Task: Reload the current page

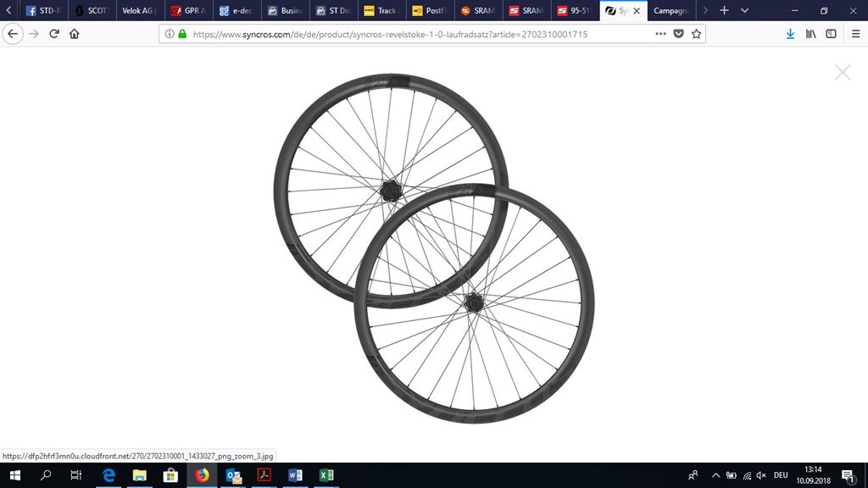Action: coord(54,34)
